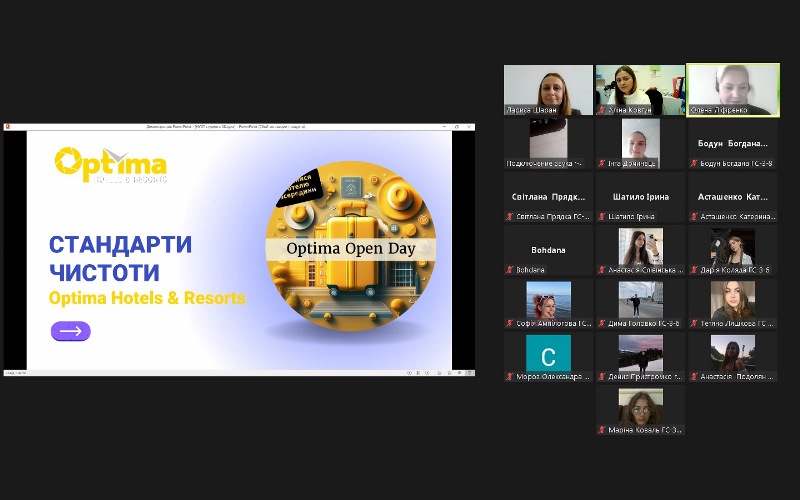The image size is (800, 500).
Task: Click muted mic icon beside Мороз Олександра
Action: [509, 377]
